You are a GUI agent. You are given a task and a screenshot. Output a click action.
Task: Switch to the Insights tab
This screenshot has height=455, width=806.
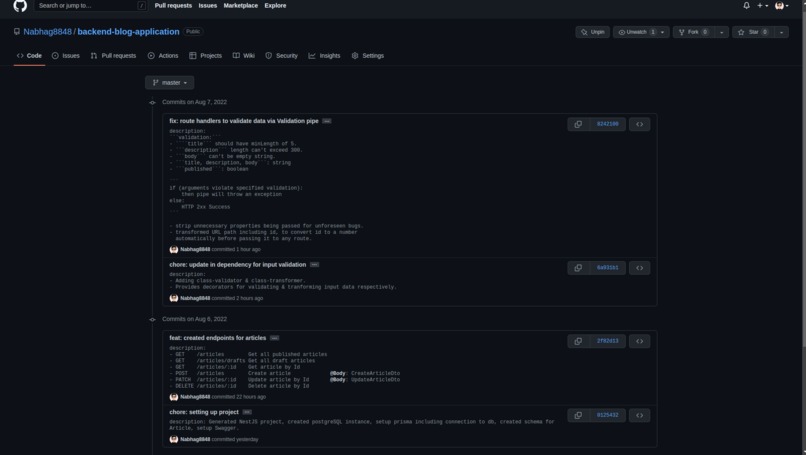coord(324,56)
